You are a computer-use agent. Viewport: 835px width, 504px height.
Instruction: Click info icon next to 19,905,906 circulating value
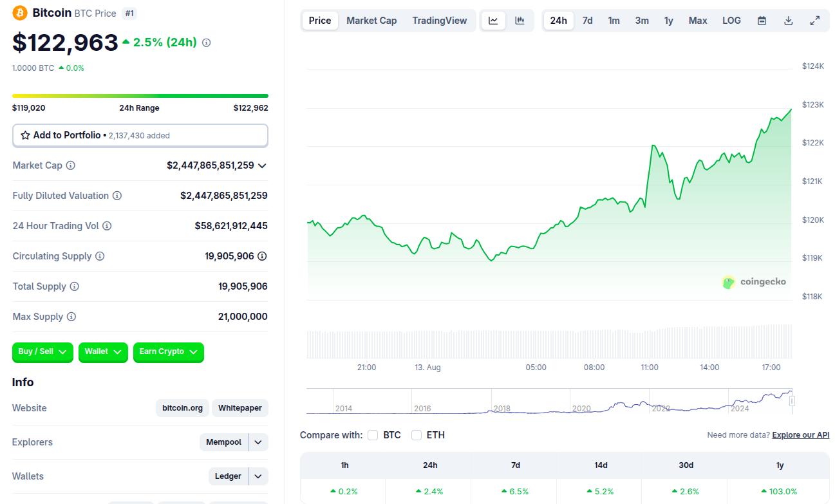[262, 256]
